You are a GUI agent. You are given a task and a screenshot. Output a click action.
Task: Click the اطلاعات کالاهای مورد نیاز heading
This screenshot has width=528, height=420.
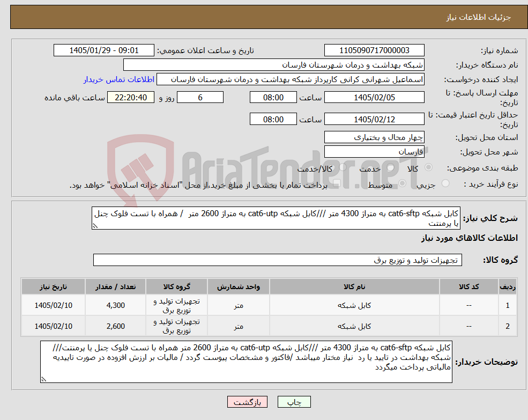[x=470, y=238]
